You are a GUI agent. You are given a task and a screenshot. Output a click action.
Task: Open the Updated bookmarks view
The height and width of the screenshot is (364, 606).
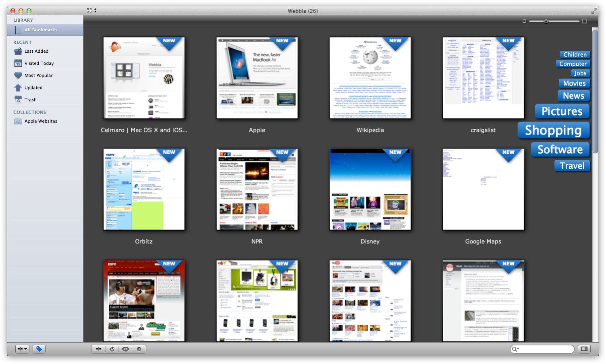coord(33,87)
